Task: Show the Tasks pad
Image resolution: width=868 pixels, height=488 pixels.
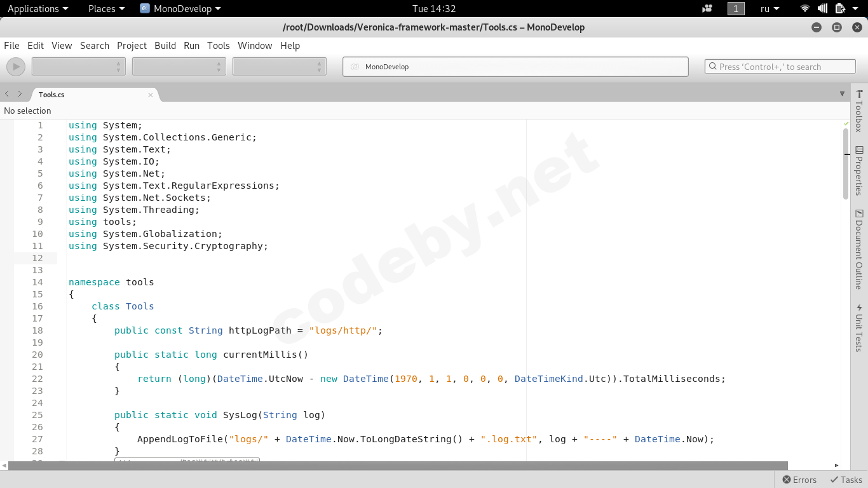Action: (846, 480)
